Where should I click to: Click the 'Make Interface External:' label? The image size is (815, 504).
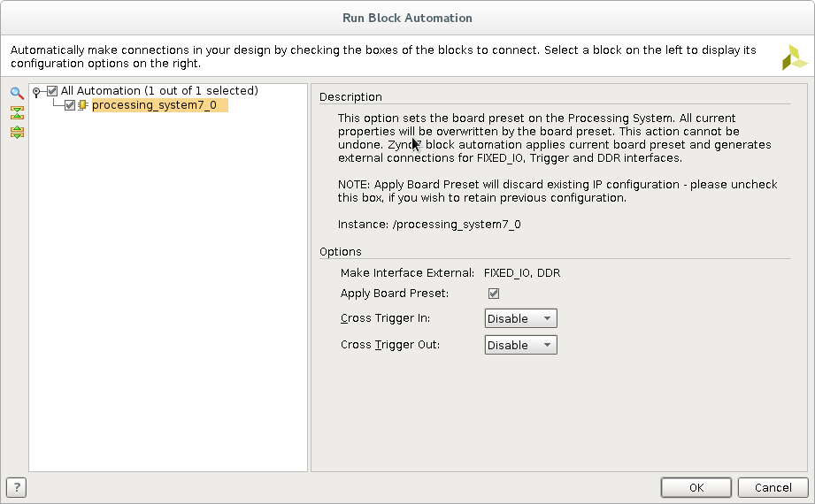pyautogui.click(x=407, y=273)
